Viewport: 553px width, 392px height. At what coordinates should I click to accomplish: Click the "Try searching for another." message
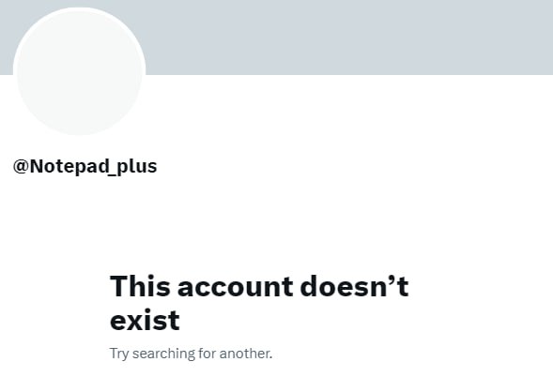[191, 354]
